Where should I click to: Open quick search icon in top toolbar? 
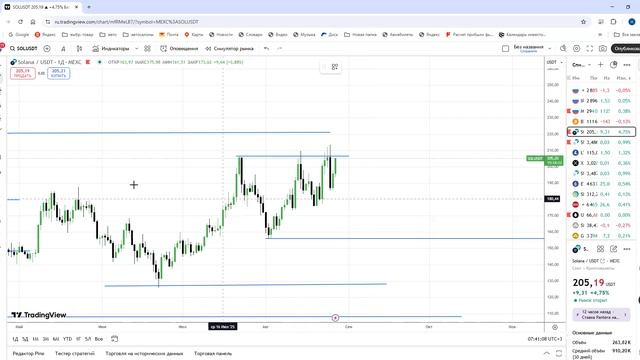563,49
